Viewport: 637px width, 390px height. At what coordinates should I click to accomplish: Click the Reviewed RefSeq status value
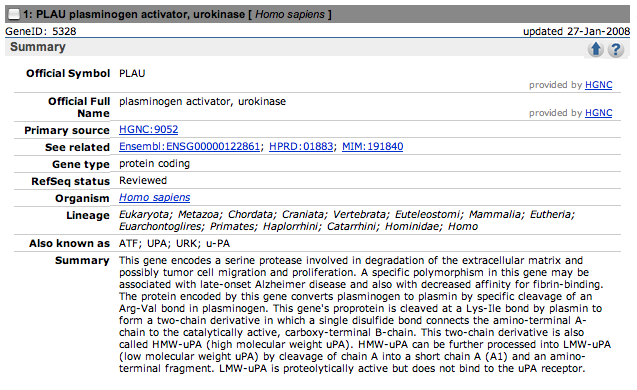point(143,180)
